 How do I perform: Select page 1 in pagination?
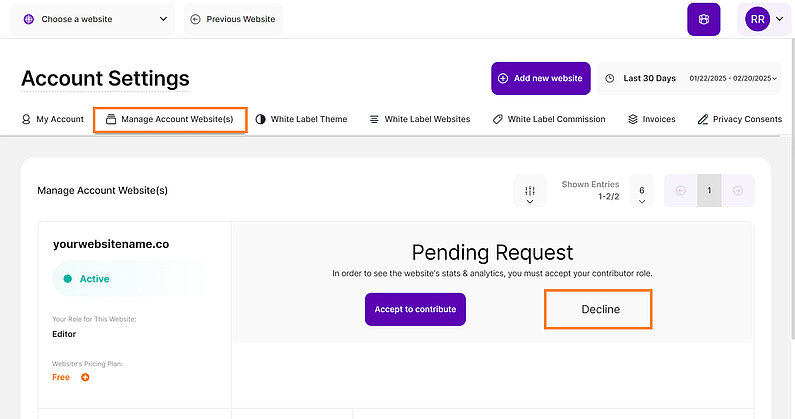click(709, 191)
